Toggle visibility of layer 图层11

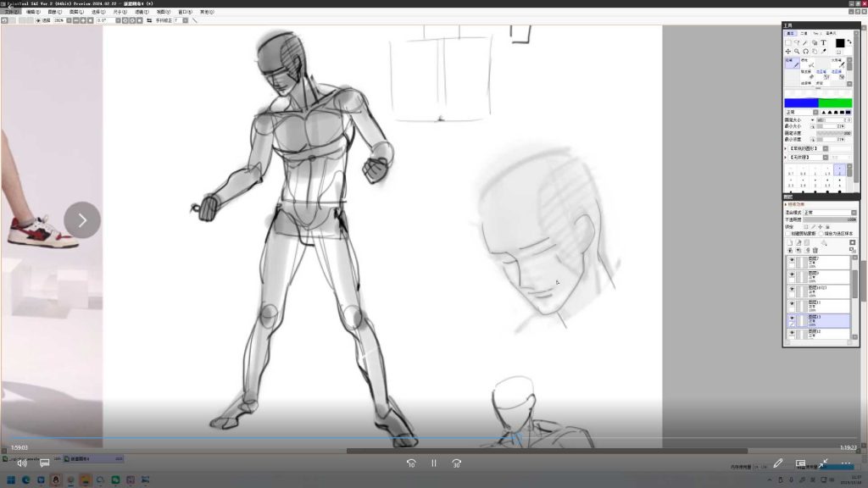click(x=792, y=303)
